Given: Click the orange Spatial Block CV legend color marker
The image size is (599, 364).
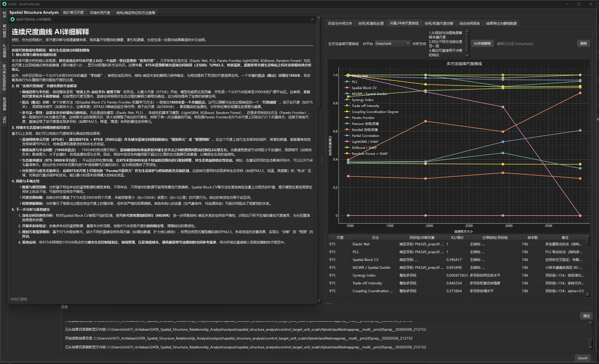Looking at the screenshot, I should pos(347,88).
